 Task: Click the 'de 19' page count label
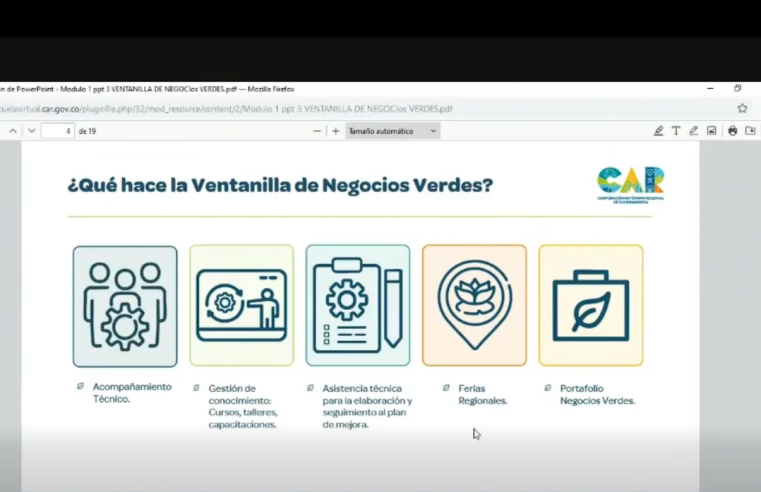[87, 131]
